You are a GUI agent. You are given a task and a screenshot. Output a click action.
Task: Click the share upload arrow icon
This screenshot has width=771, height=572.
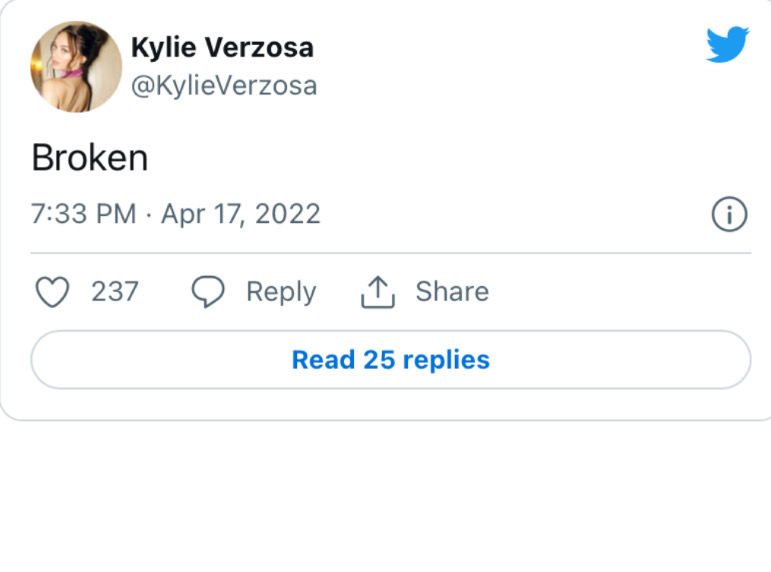[x=377, y=292]
